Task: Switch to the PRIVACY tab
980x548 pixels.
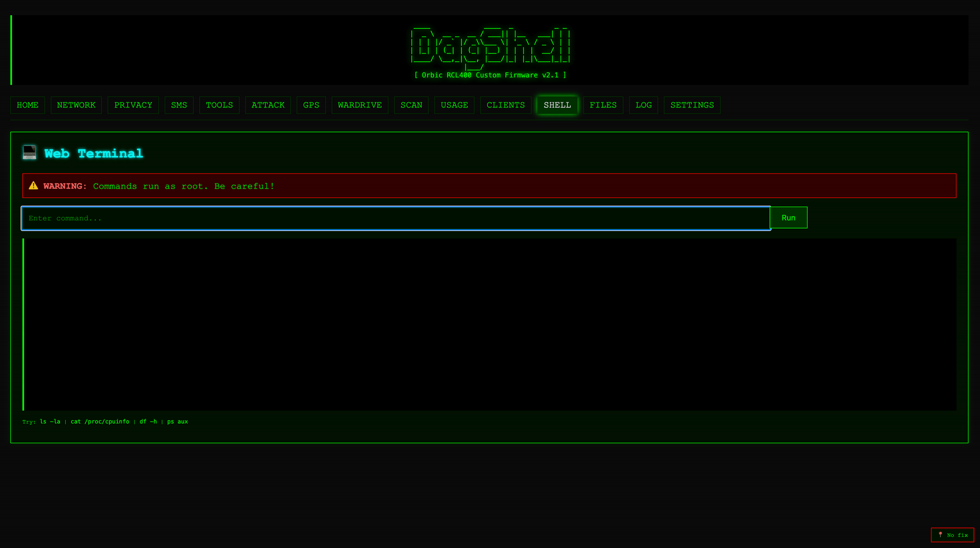Action: click(133, 105)
